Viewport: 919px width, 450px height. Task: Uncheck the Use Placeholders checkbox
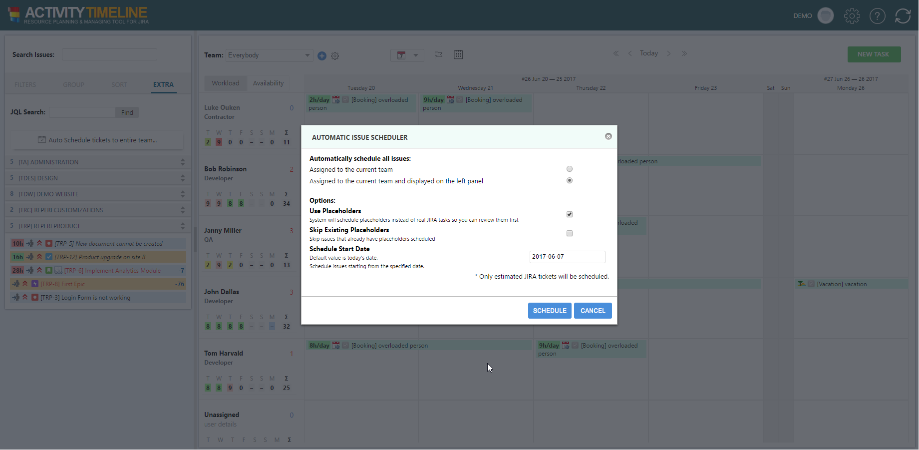(x=569, y=214)
